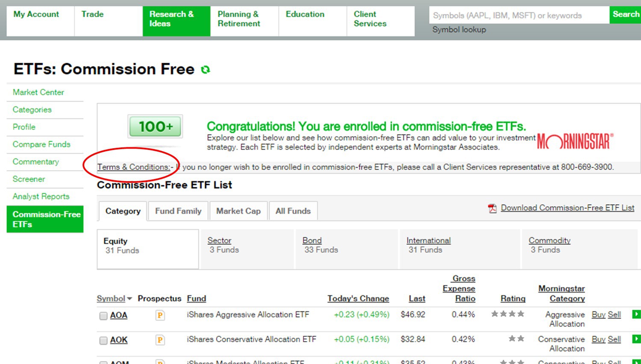Image resolution: width=641 pixels, height=364 pixels.
Task: Click the iShares Aggressive Allocation ETF name
Action: tap(248, 315)
